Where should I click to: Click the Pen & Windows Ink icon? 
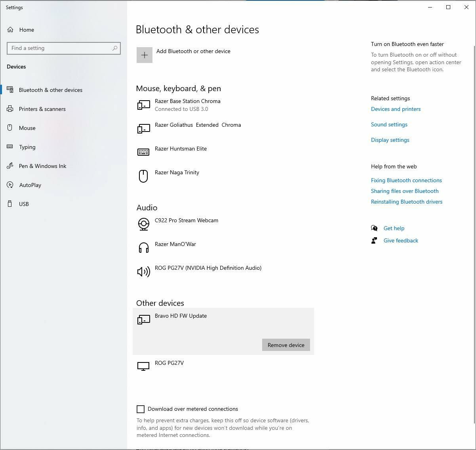[10, 166]
